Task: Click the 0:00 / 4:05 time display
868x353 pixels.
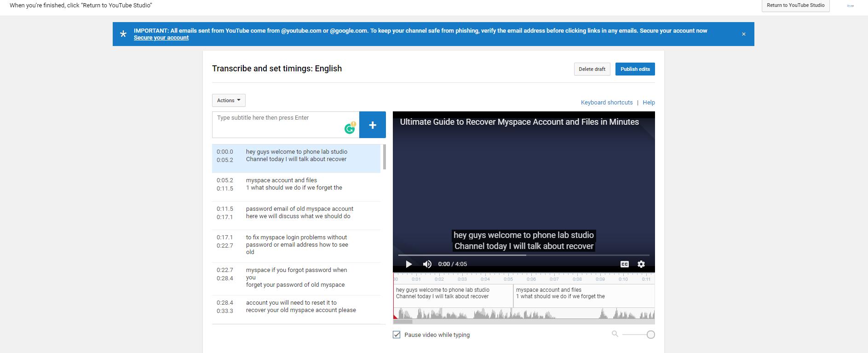Action: click(453, 264)
